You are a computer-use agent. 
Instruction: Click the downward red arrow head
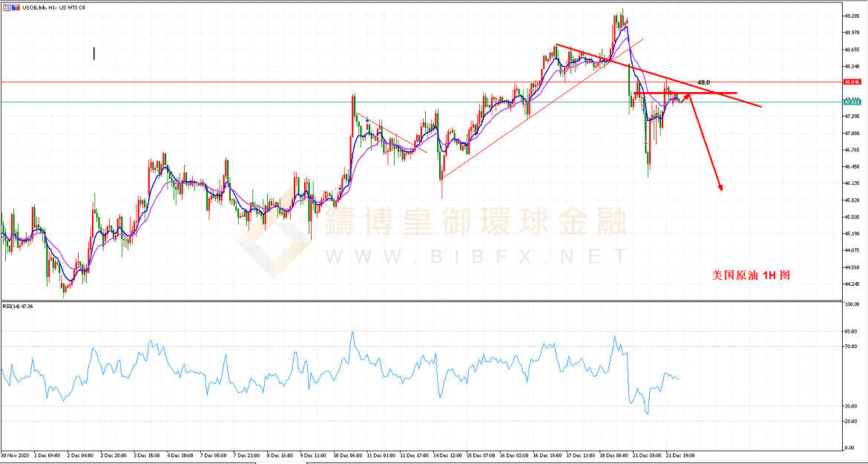pyautogui.click(x=719, y=187)
